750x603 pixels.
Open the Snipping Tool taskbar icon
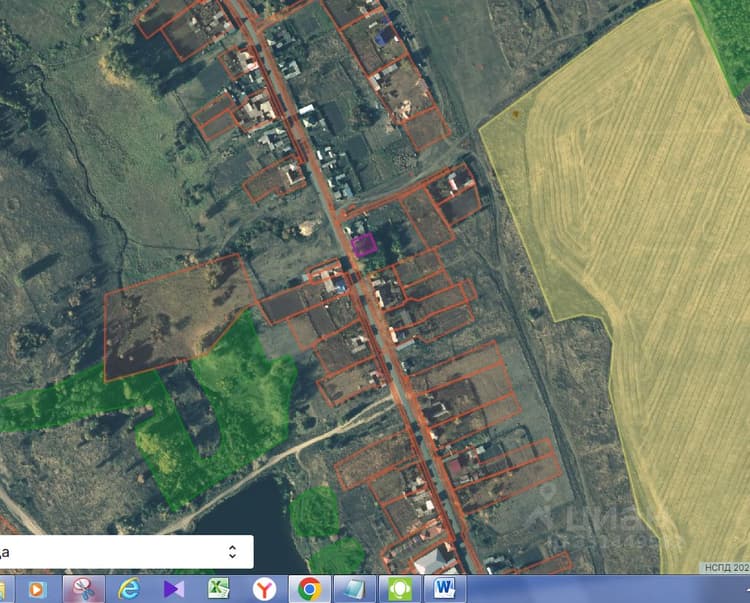coord(84,589)
